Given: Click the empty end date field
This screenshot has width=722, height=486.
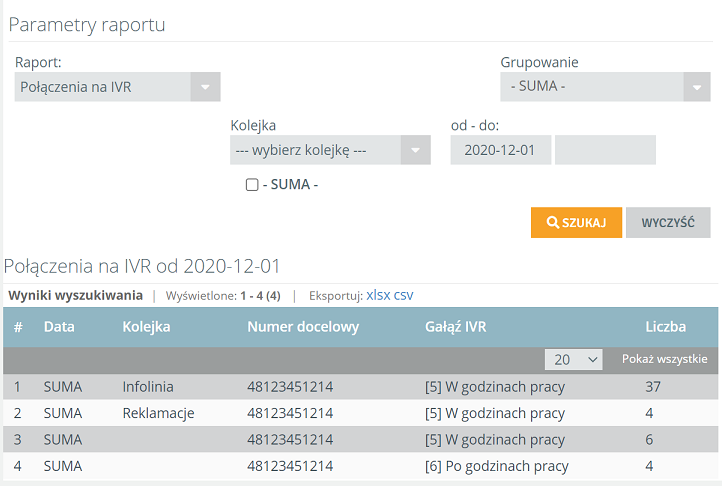Looking at the screenshot, I should point(605,150).
